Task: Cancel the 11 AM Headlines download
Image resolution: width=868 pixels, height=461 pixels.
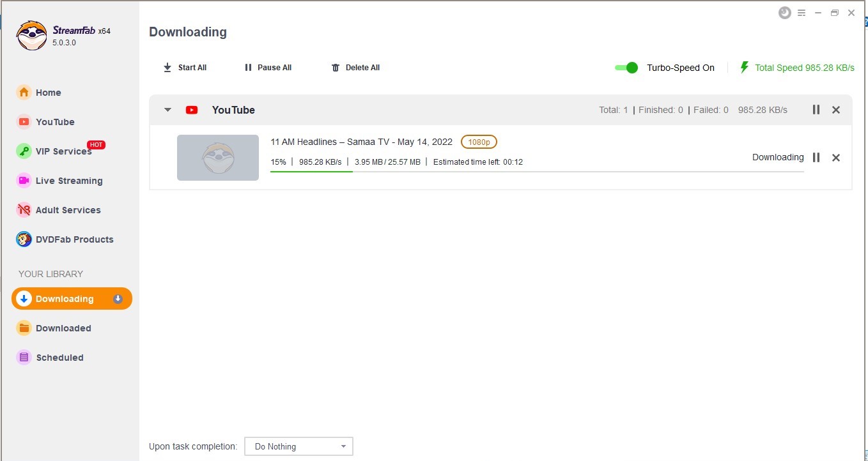Action: coord(836,158)
